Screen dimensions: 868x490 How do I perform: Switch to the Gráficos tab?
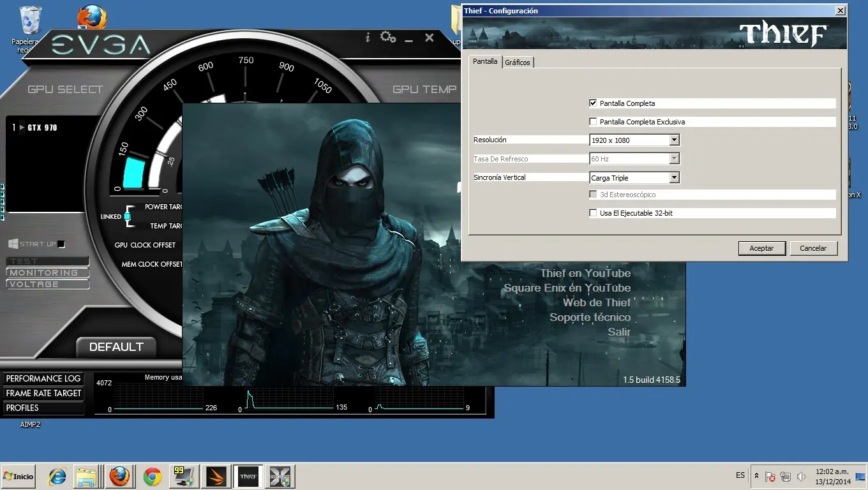518,63
